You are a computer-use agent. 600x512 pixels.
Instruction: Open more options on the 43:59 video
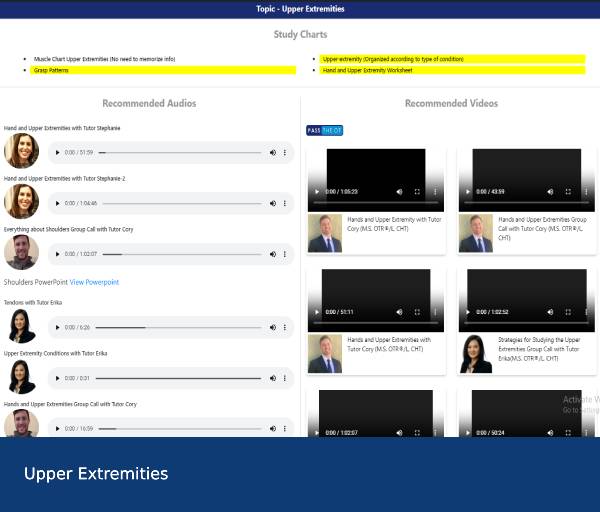pyautogui.click(x=586, y=191)
